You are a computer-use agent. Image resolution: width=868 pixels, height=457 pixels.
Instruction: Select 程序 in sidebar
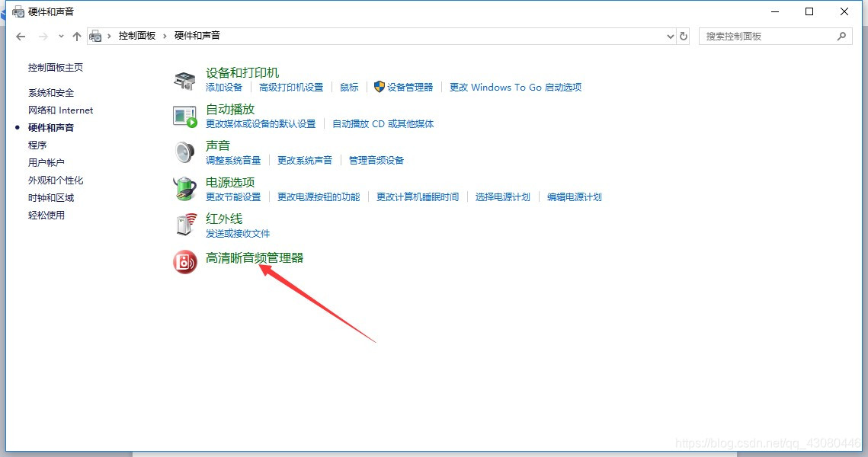coord(37,145)
